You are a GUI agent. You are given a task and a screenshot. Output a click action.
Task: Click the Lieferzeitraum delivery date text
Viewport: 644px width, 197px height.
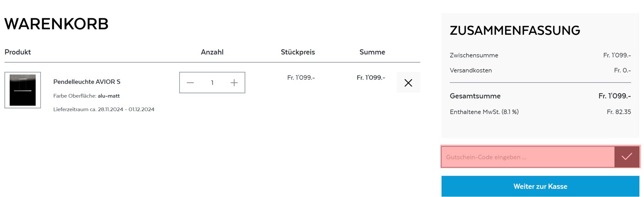(104, 109)
